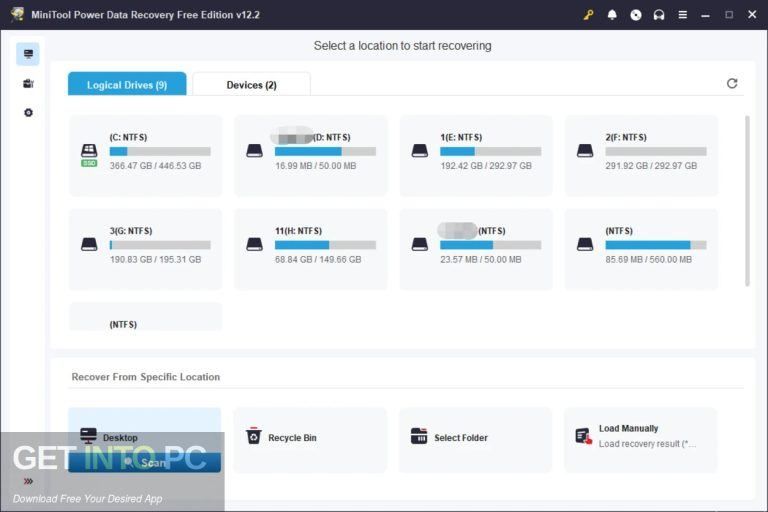Click the bootable media disc icon
Image resolution: width=768 pixels, height=512 pixels.
pyautogui.click(x=635, y=15)
